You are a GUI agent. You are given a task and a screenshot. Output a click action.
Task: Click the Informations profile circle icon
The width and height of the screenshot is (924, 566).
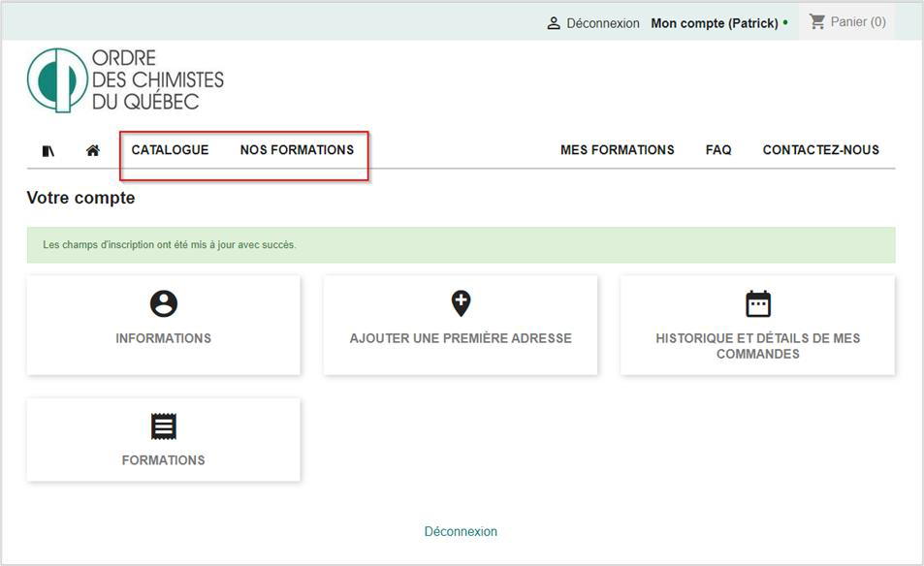164,304
